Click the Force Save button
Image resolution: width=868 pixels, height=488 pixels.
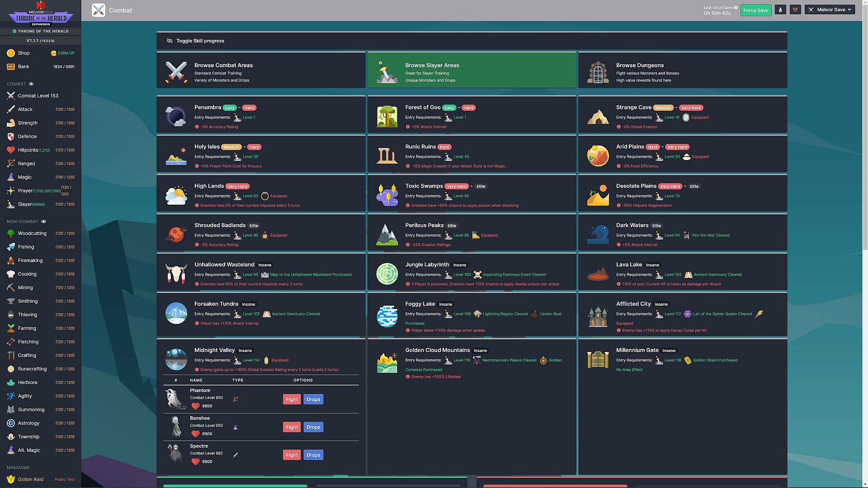(x=756, y=10)
